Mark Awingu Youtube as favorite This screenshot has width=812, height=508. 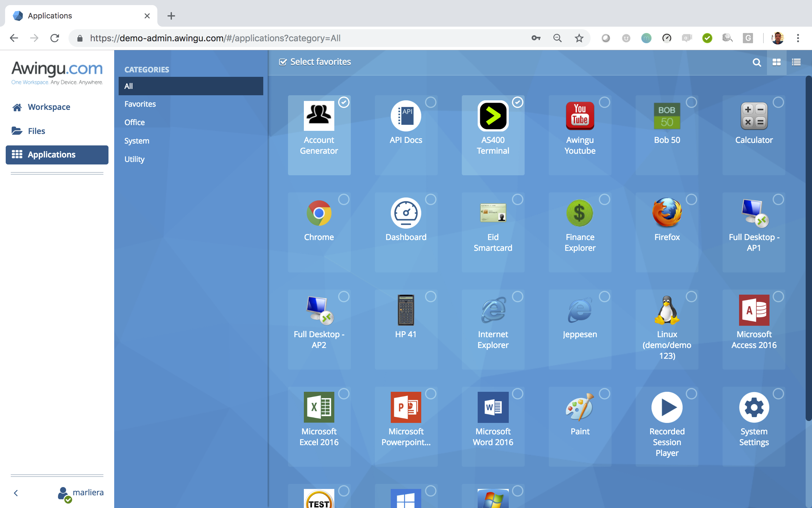click(604, 102)
